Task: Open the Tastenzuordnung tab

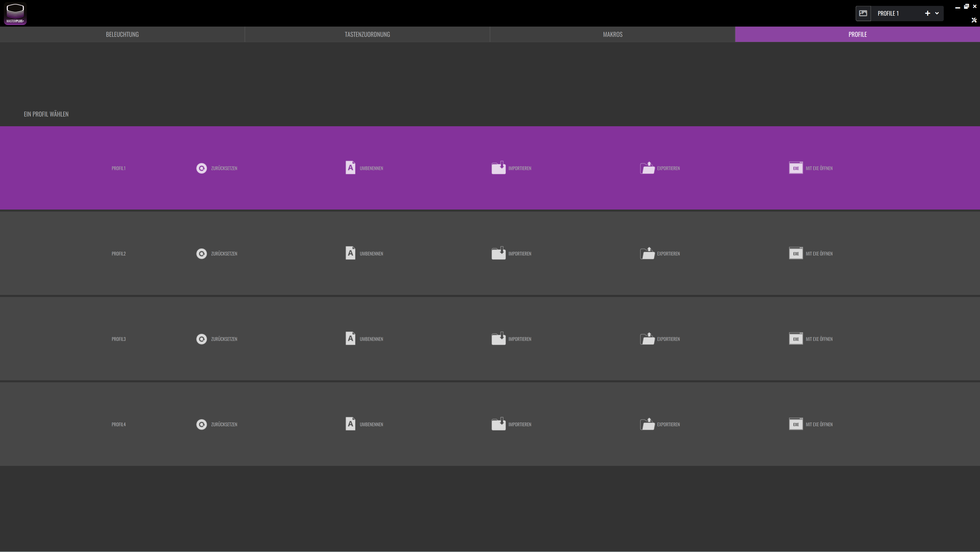Action: tap(367, 34)
